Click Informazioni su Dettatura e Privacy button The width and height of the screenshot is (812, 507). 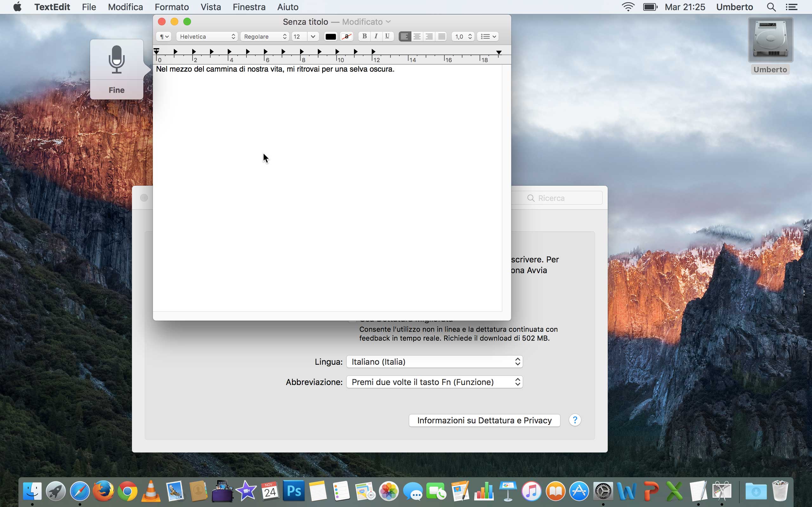484,420
